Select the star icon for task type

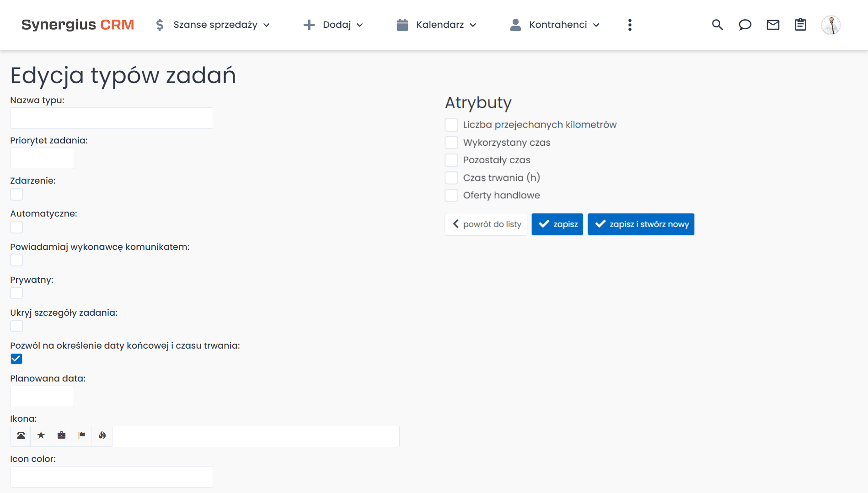click(41, 436)
